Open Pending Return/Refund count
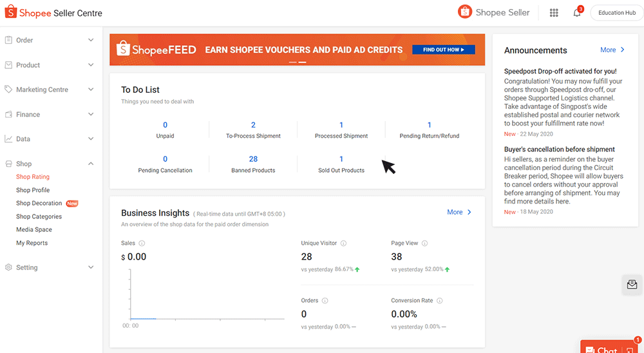 point(429,125)
